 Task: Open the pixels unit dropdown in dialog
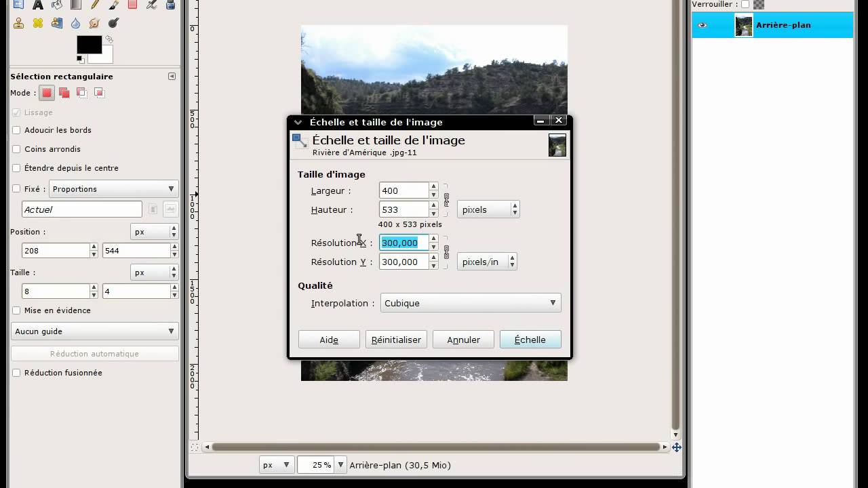[488, 209]
